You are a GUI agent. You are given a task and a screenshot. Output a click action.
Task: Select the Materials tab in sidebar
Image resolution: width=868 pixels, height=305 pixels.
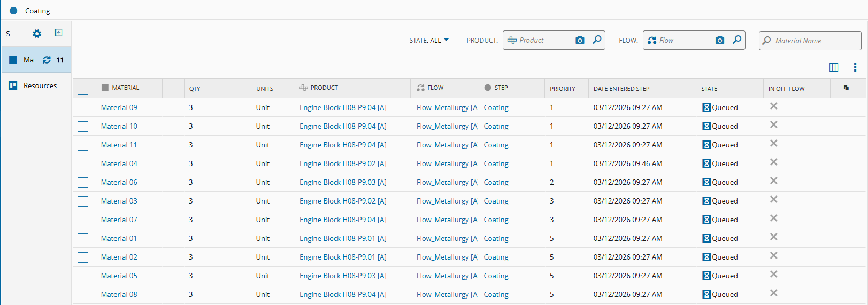(31, 60)
